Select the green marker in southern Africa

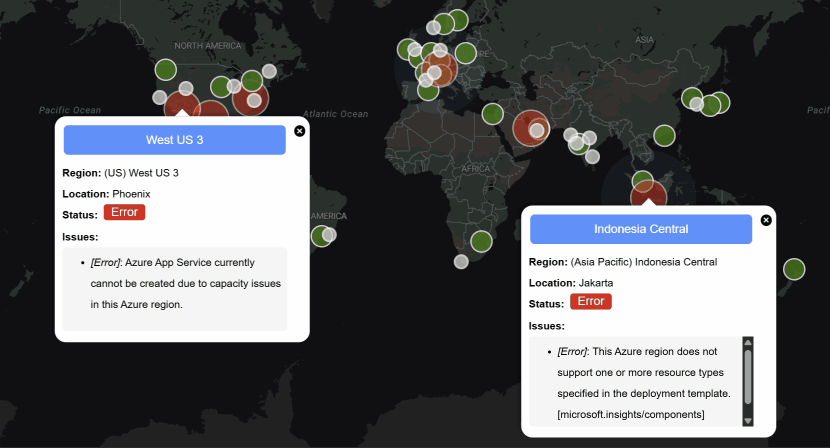point(481,241)
